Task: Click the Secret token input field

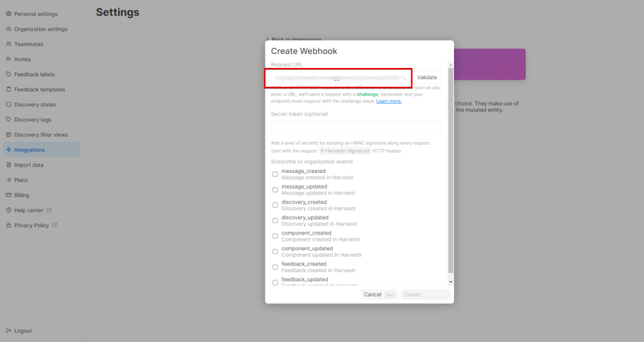Action: pos(356,127)
